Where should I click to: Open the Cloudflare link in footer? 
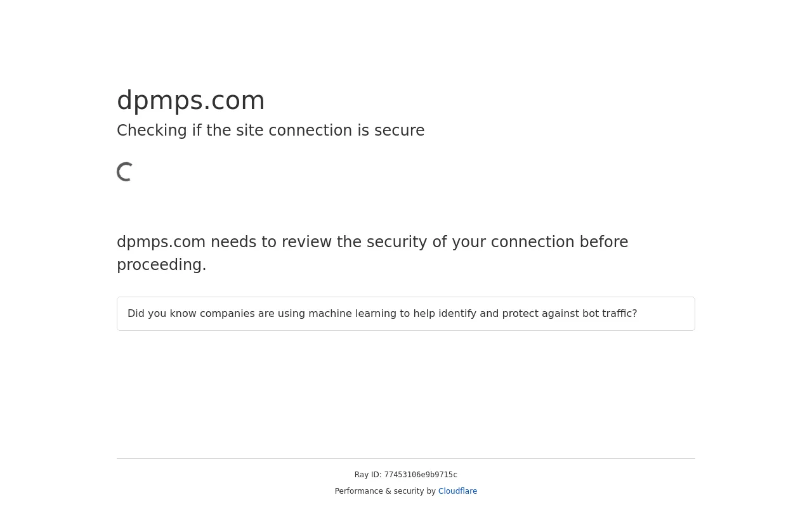[x=457, y=491]
